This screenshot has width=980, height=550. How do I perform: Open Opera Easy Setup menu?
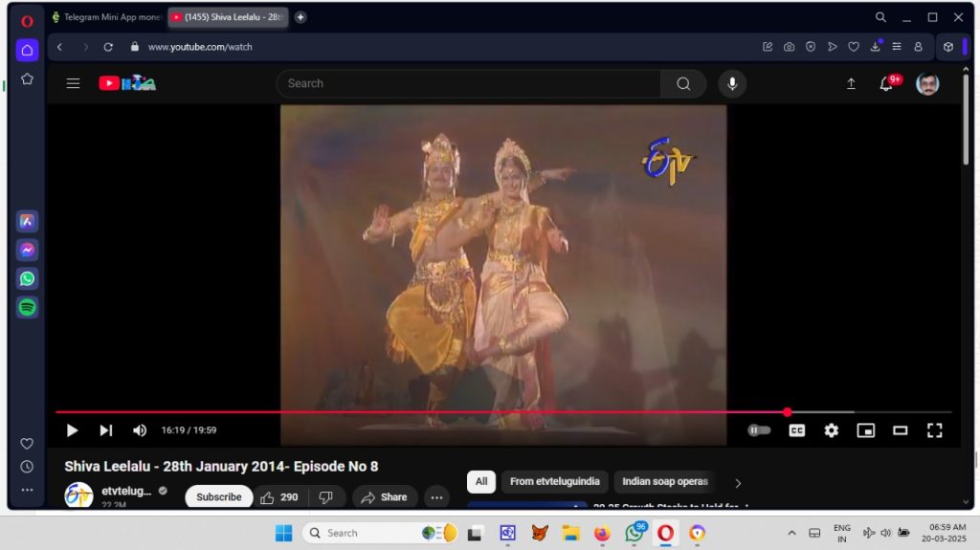896,47
